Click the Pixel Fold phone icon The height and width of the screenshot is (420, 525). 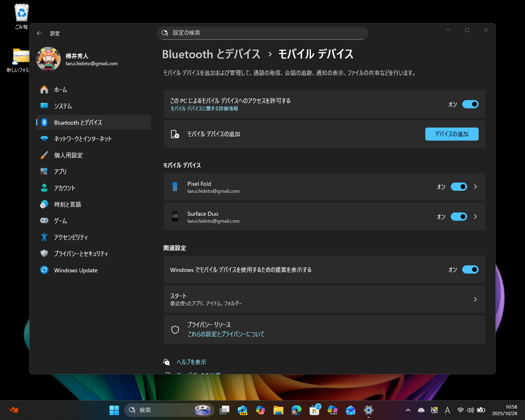click(x=175, y=187)
